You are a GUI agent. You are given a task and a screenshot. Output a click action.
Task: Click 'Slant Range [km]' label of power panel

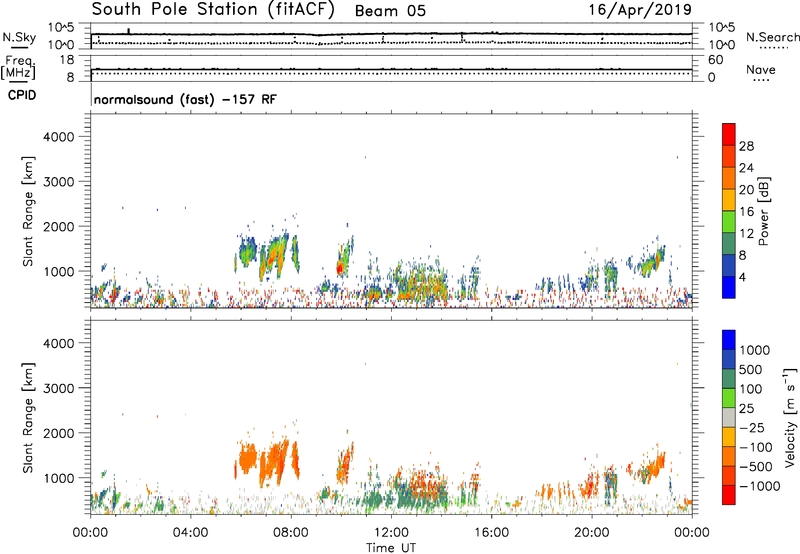click(x=28, y=211)
